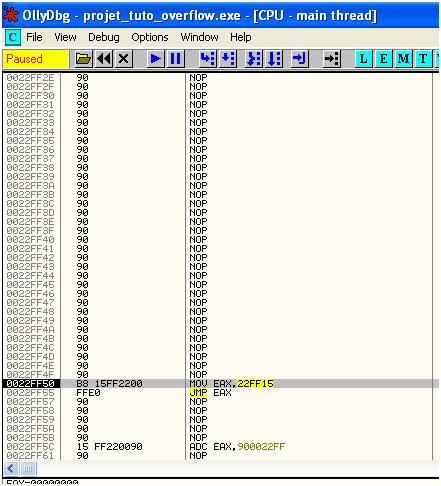Image resolution: width=441 pixels, height=486 pixels.
Task: Execute till return icon
Action: (x=299, y=59)
